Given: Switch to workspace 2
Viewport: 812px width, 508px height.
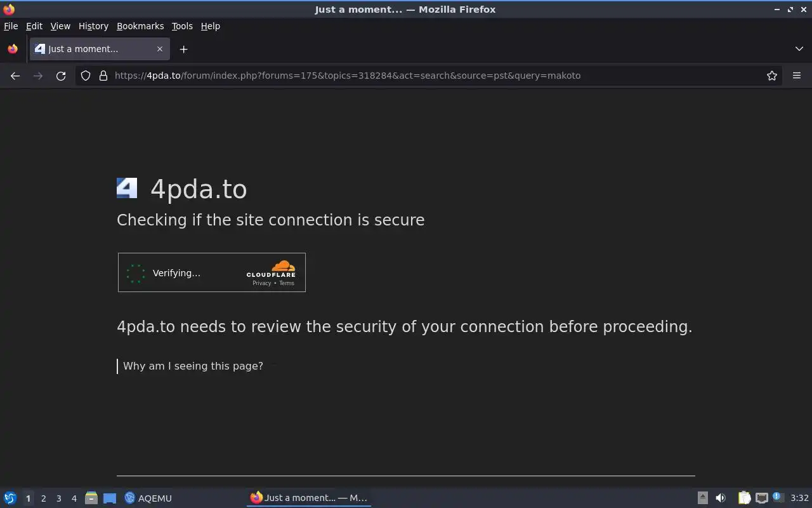Looking at the screenshot, I should click(x=43, y=498).
